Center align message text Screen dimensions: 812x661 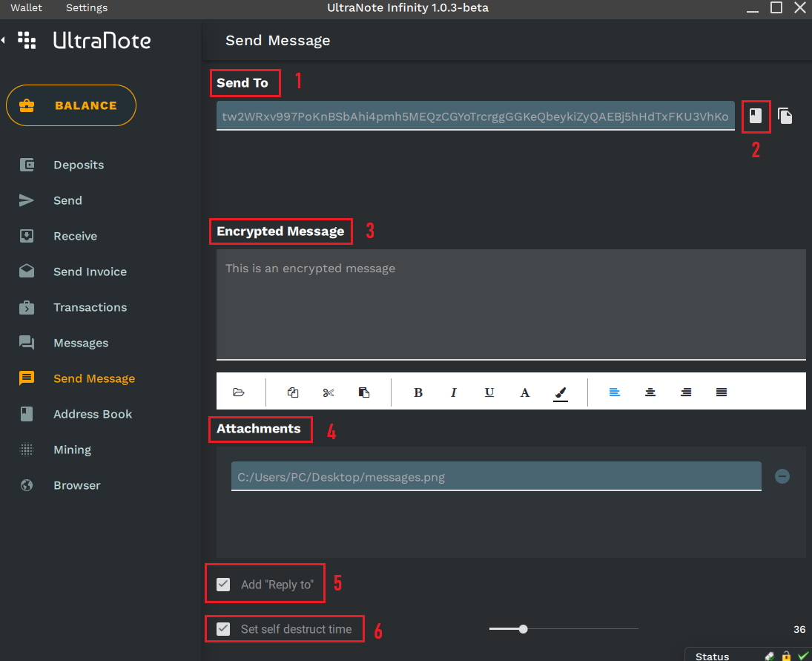(650, 392)
